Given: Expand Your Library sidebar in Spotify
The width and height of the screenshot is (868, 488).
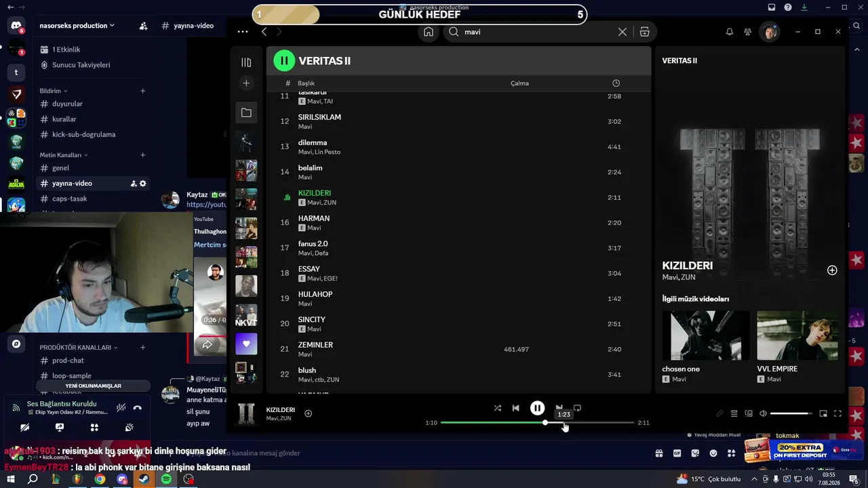Looking at the screenshot, I should 246,62.
